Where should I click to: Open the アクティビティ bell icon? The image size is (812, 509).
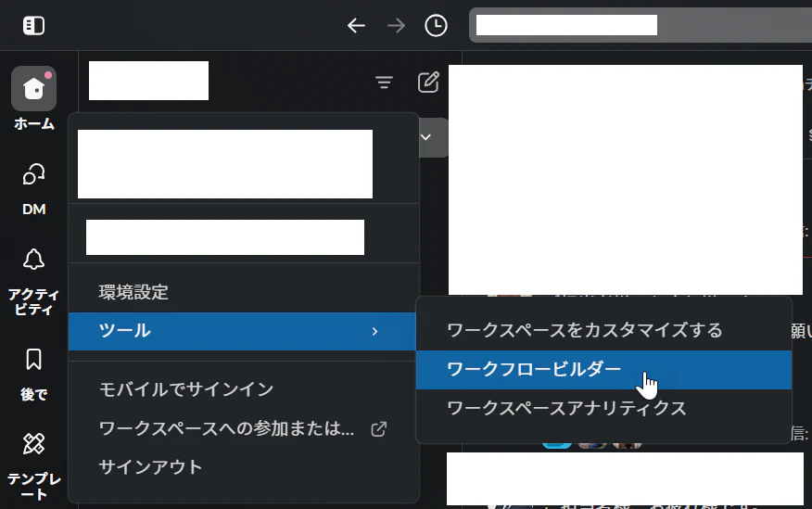[x=33, y=260]
